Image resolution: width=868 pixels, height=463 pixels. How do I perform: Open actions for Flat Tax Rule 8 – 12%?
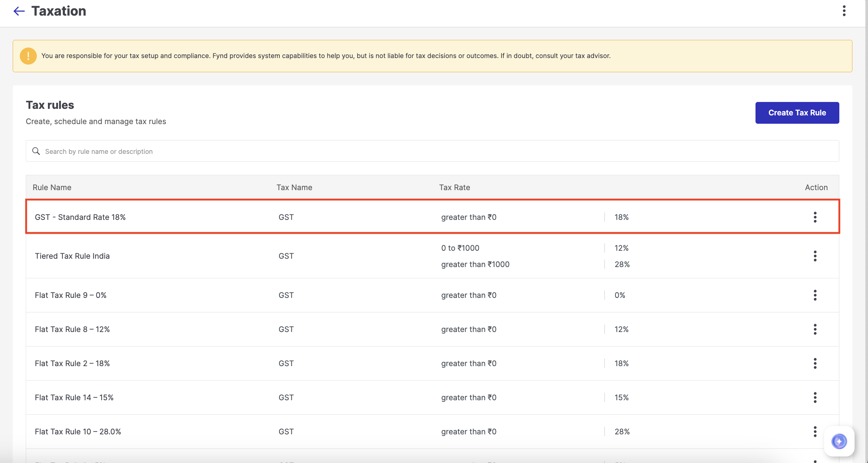(x=815, y=329)
